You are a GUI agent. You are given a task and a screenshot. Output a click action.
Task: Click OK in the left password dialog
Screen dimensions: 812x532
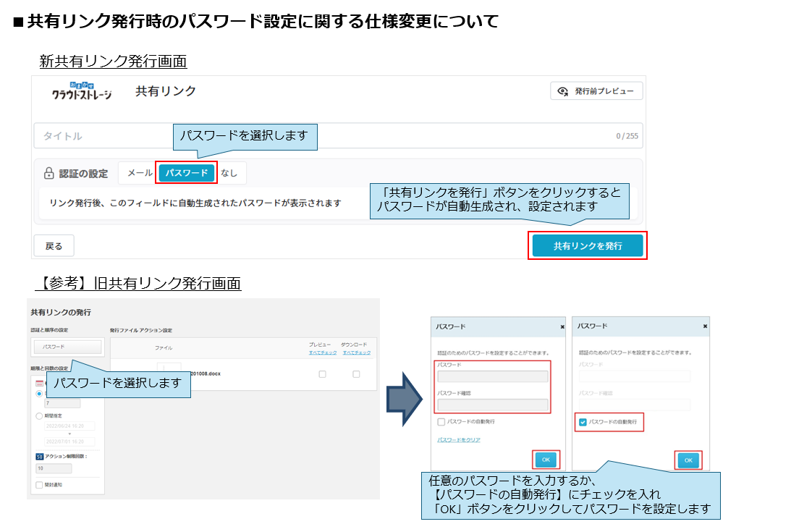[x=546, y=460]
